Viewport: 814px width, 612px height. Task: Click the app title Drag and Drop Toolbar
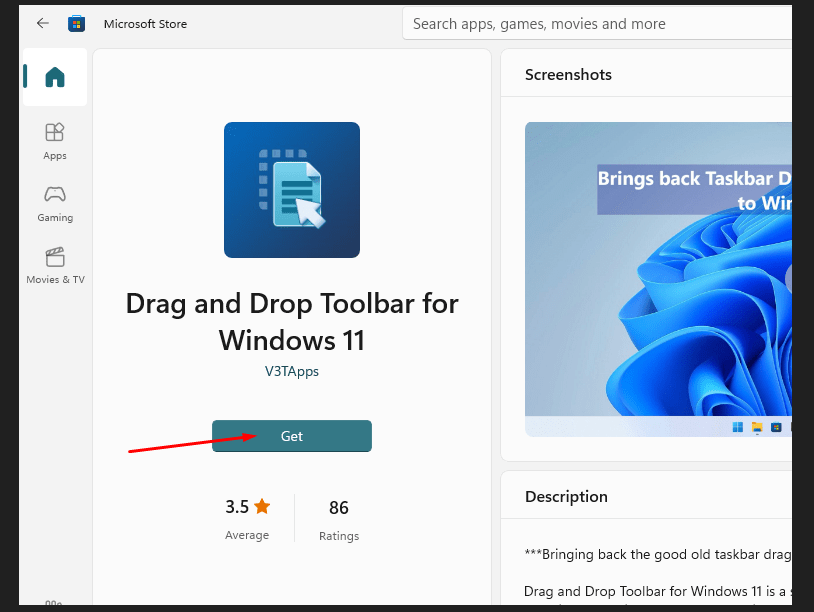point(291,321)
